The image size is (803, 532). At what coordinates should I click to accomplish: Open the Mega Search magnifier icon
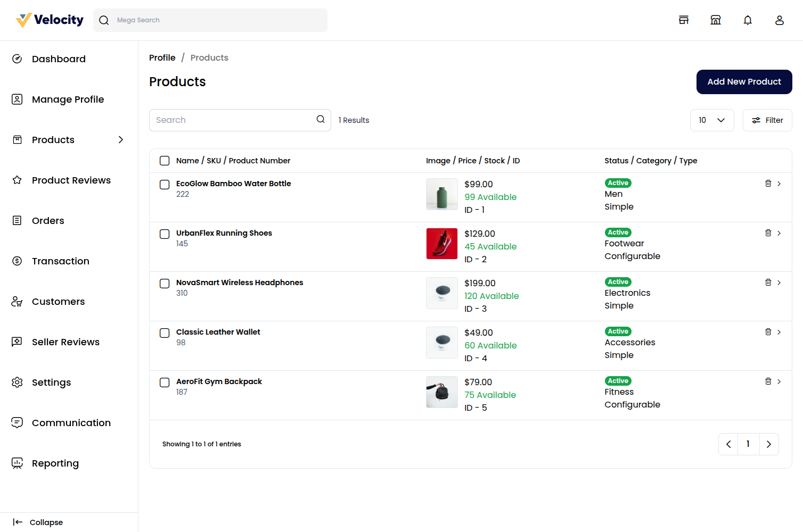tap(104, 20)
